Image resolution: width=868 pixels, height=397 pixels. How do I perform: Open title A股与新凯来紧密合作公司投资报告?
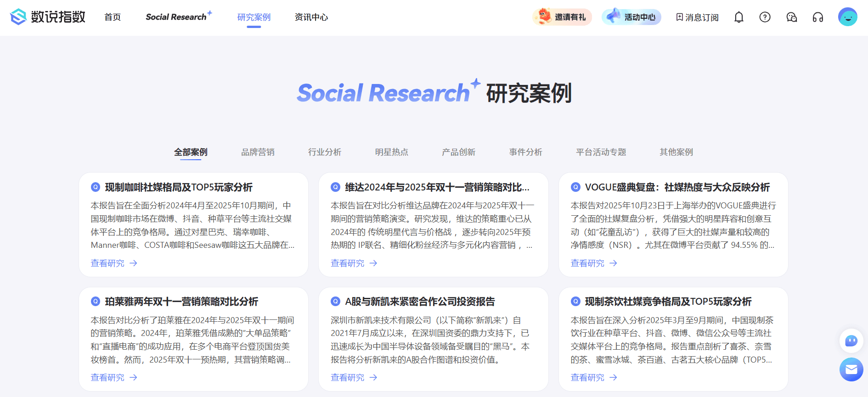420,302
